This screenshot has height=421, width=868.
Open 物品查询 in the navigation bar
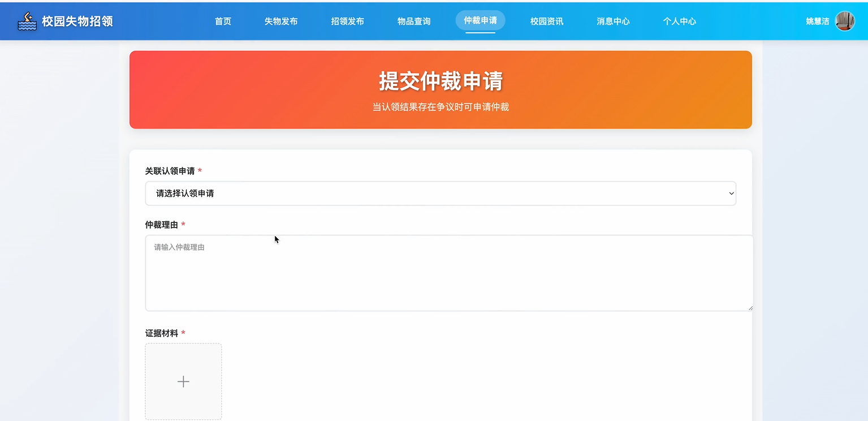(x=414, y=20)
